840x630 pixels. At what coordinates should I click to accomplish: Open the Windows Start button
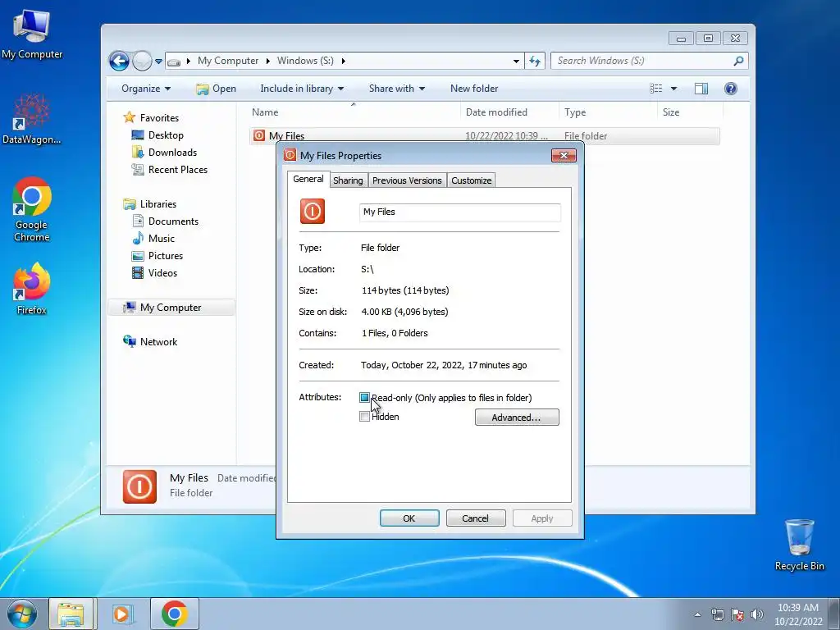21,614
